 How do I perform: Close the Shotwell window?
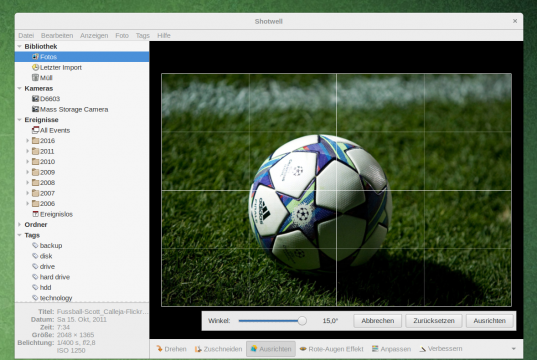point(515,21)
